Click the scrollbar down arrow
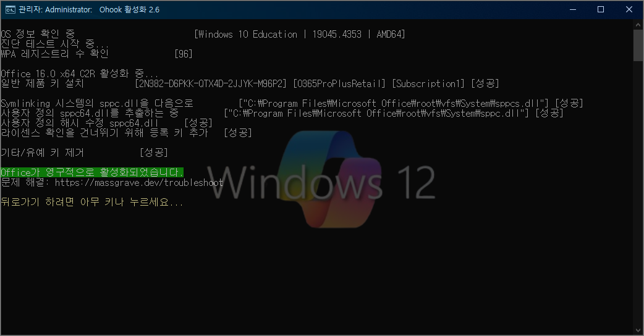Screen dimensions: 644x336 [x=638, y=330]
